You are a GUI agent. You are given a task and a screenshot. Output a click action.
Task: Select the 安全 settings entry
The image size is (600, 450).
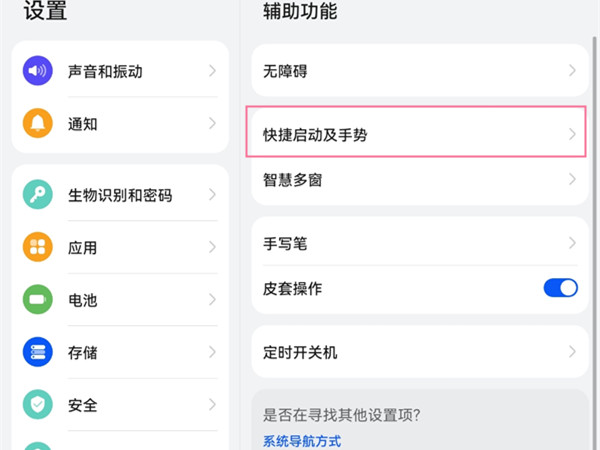(x=83, y=405)
